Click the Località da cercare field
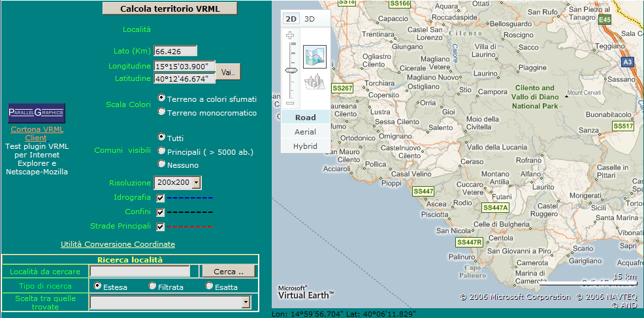Screen dimensions: 644x318 tap(140, 271)
